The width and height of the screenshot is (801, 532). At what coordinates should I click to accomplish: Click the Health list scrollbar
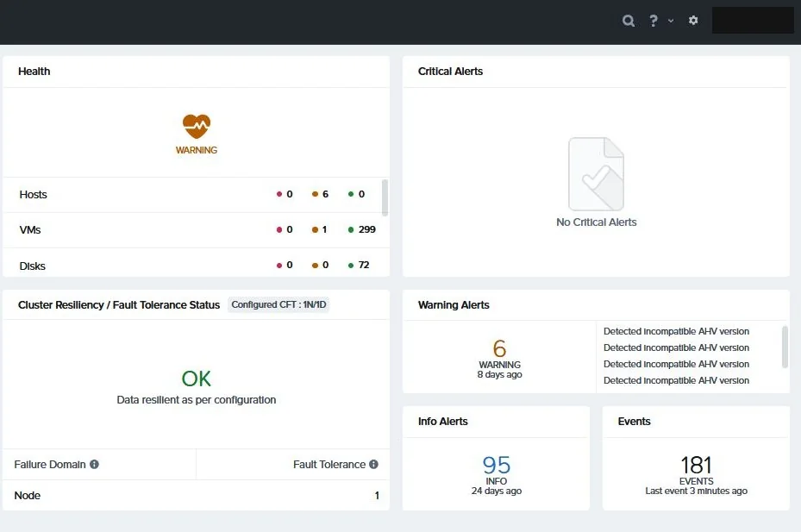pyautogui.click(x=385, y=197)
